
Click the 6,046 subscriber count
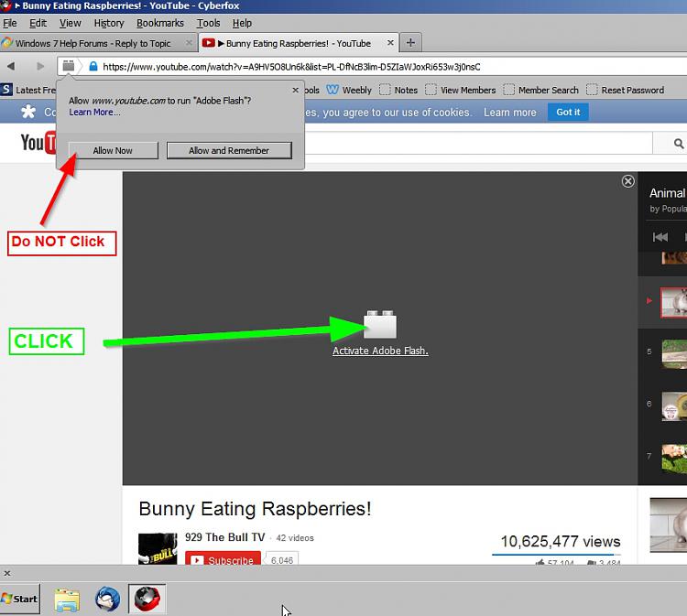click(x=282, y=560)
